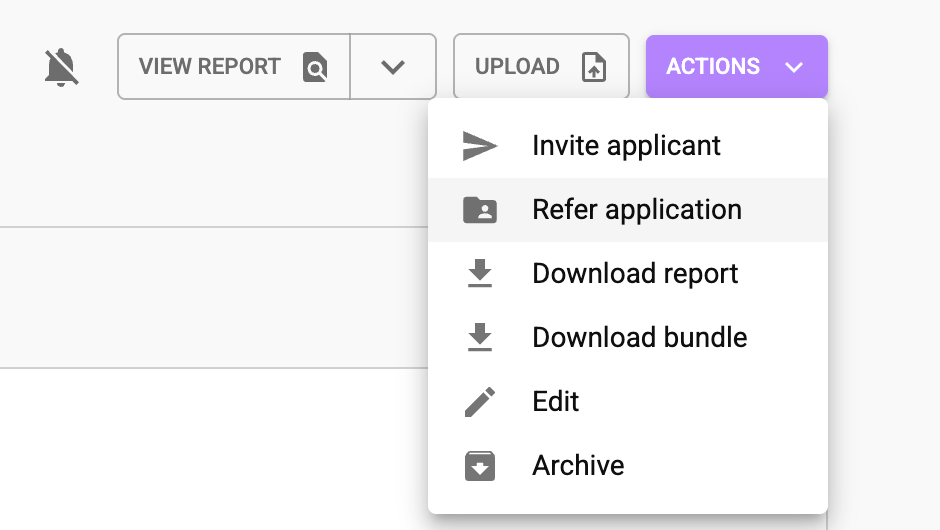Select Invite applicant from the menu
940x530 pixels.
click(x=628, y=146)
